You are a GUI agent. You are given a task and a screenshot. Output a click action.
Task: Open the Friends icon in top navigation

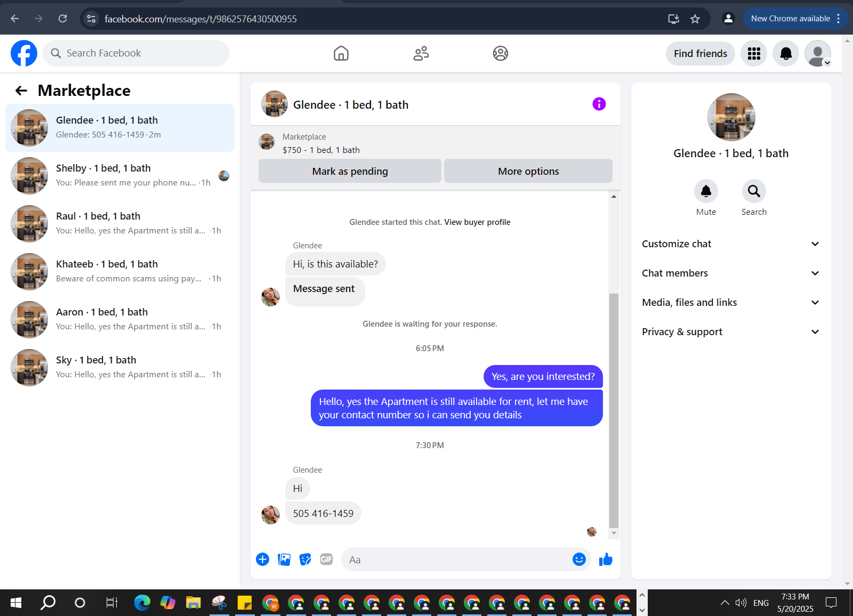click(421, 53)
